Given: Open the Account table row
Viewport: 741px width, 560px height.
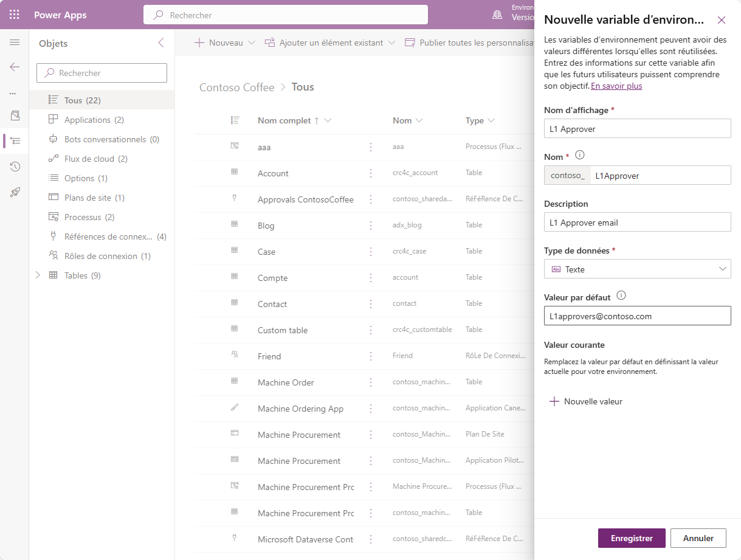Looking at the screenshot, I should click(x=273, y=173).
